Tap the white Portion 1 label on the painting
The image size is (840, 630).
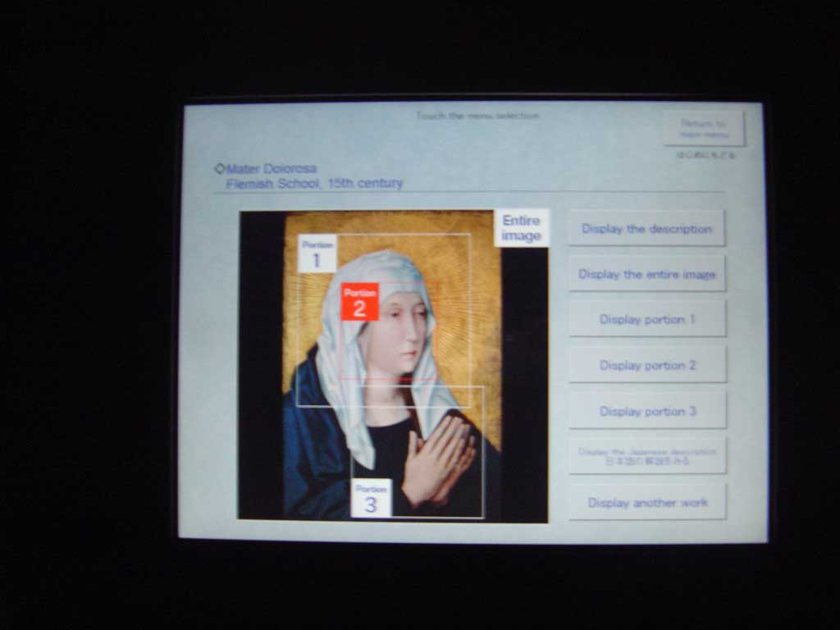click(317, 254)
